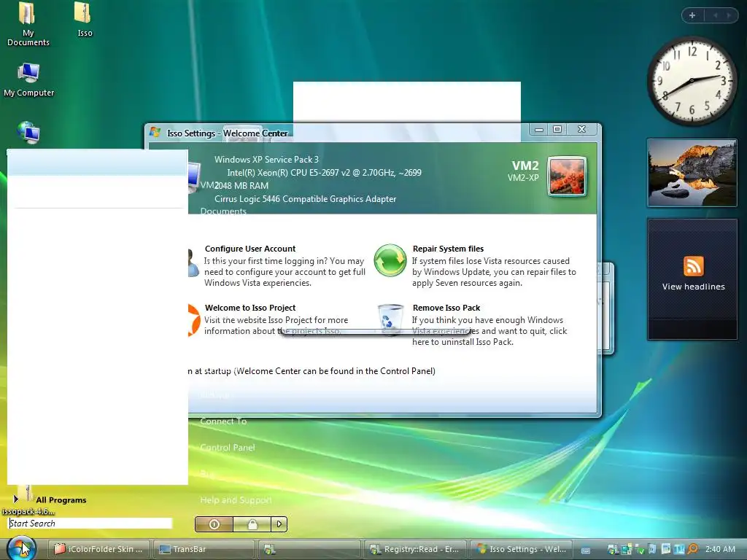Open Control Panel in Start menu

pos(228,448)
